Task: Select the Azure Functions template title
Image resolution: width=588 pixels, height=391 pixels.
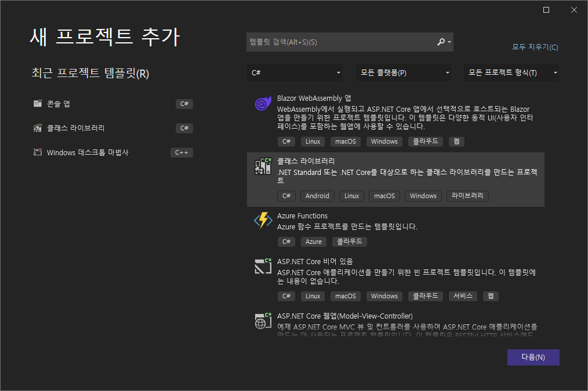Action: pyautogui.click(x=302, y=215)
